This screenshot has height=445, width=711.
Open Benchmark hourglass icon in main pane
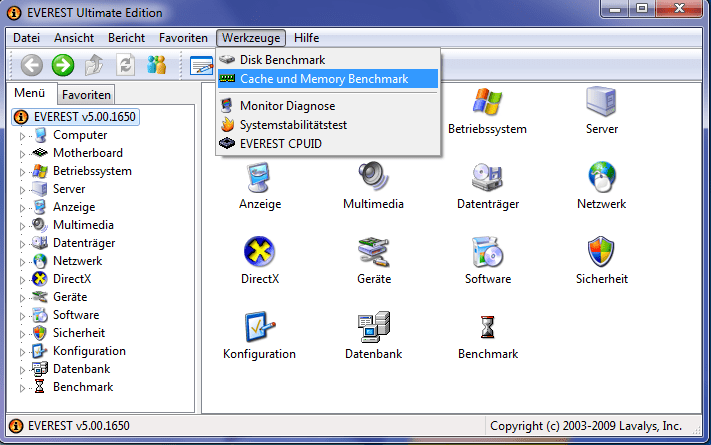[x=487, y=327]
